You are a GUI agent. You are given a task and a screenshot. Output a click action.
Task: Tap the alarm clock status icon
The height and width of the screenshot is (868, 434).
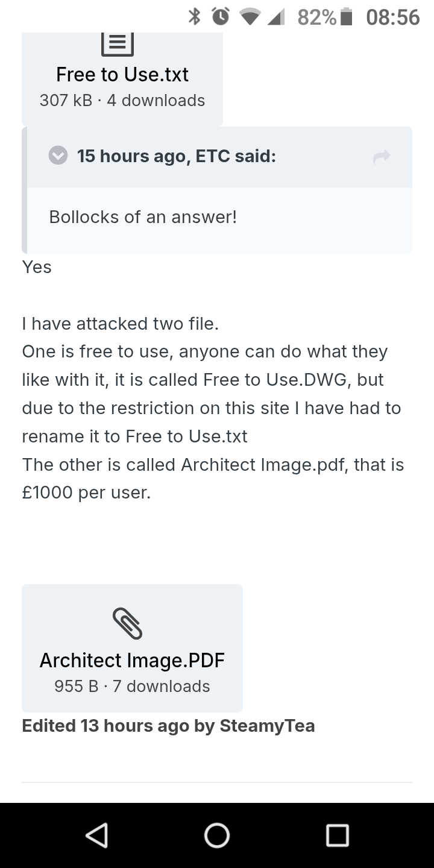click(x=220, y=16)
